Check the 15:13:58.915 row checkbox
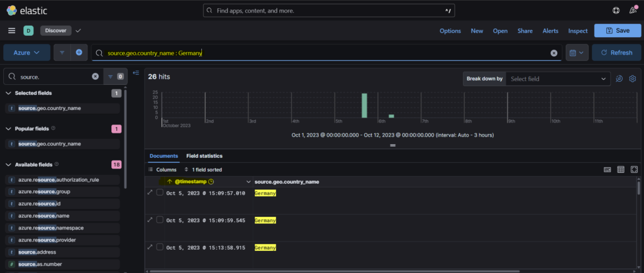 click(x=160, y=247)
